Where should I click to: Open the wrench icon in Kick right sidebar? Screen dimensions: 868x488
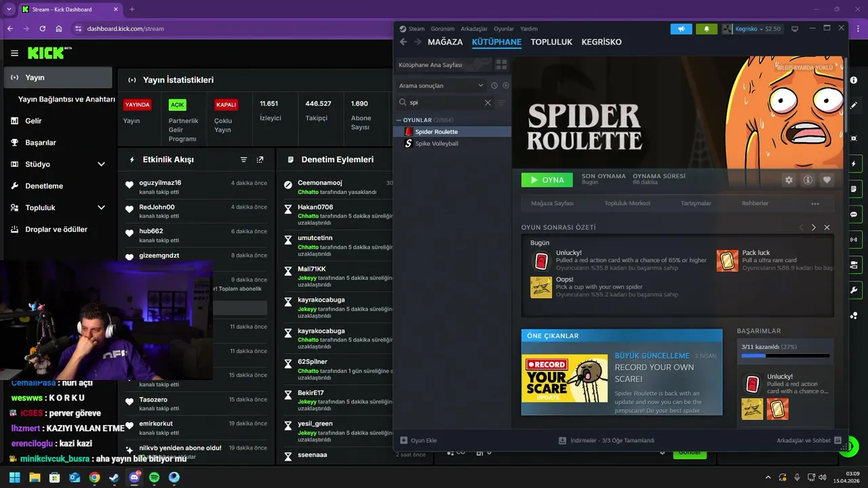854,290
